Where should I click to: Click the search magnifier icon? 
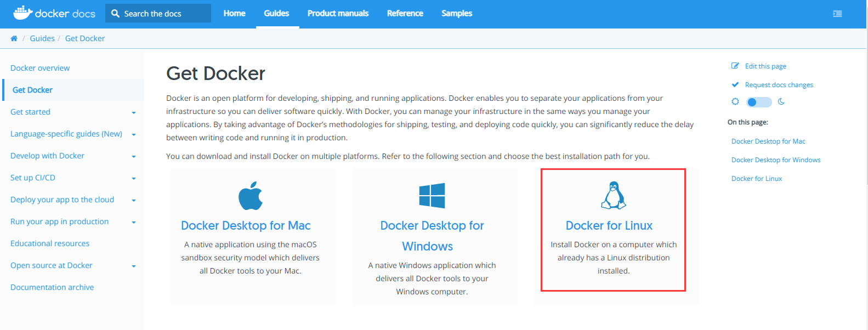coord(115,13)
